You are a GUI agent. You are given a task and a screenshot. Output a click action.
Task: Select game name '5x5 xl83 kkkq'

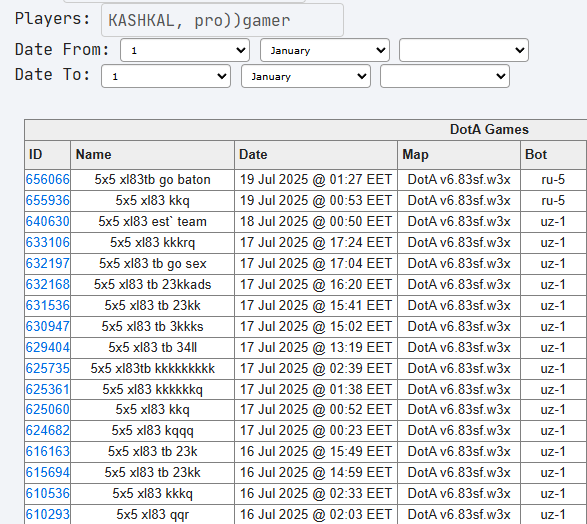[152, 493]
